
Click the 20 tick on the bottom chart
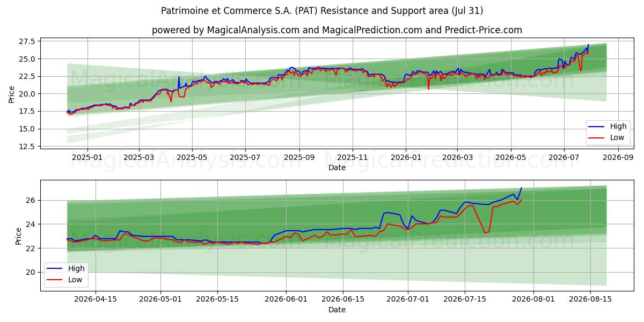point(32,273)
